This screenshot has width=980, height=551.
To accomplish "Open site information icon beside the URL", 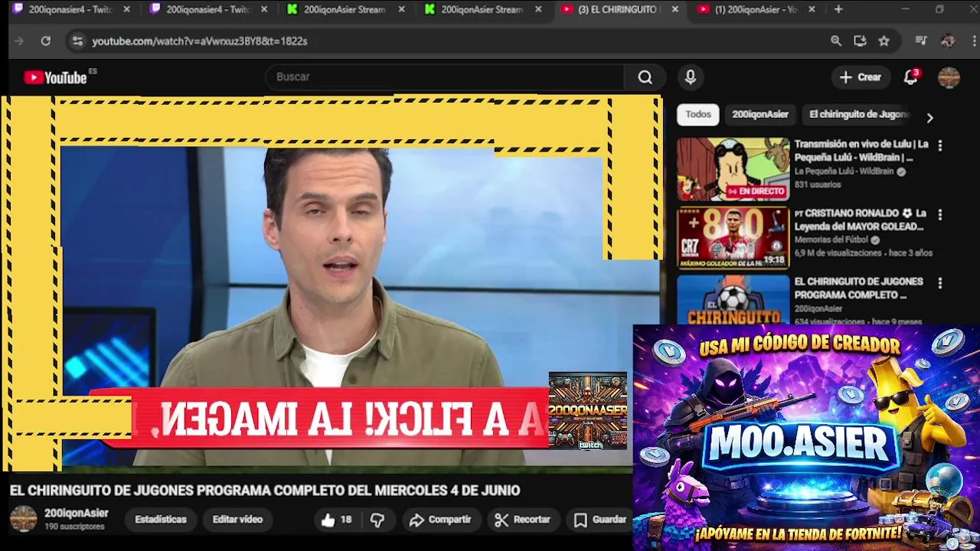I will (x=77, y=41).
